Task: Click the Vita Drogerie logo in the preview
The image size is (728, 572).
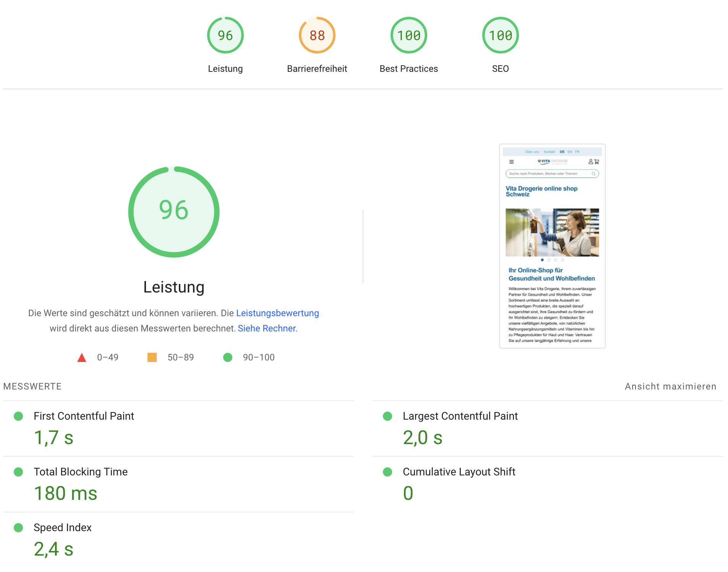Action: coord(552,162)
